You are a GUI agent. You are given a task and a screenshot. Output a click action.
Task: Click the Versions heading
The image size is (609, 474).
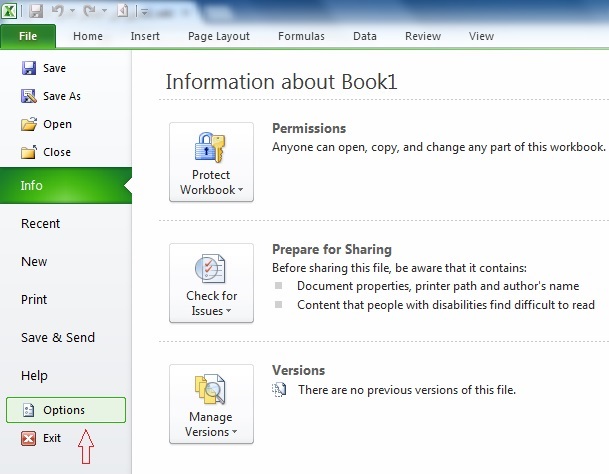pos(298,371)
